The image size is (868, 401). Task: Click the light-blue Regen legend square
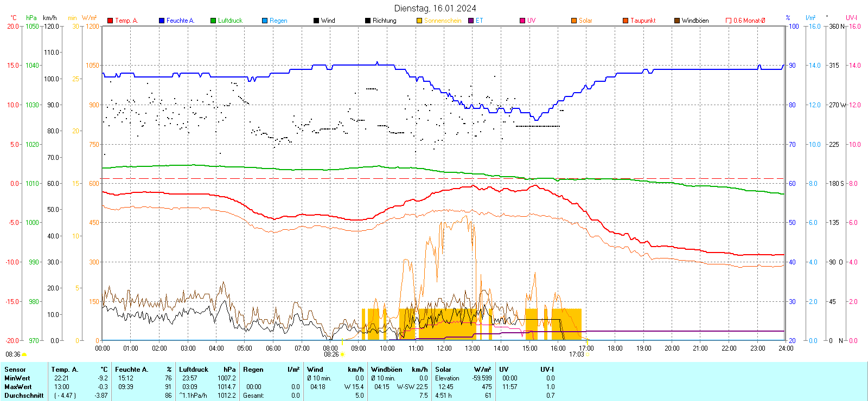point(265,21)
